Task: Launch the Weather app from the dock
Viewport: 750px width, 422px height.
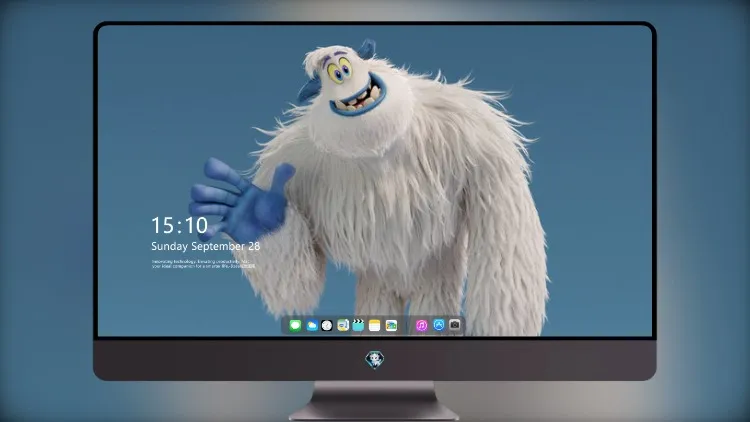Action: click(311, 325)
